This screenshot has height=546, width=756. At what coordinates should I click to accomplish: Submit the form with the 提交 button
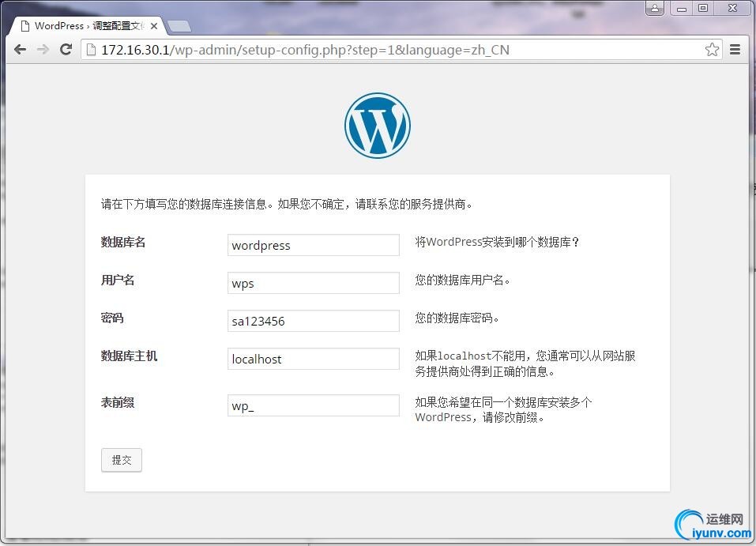[122, 460]
